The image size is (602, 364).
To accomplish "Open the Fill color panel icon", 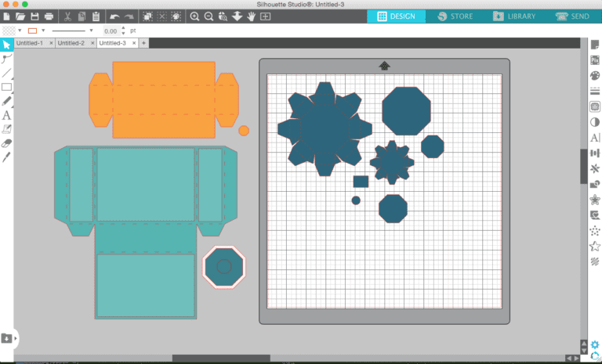I will [x=593, y=76].
